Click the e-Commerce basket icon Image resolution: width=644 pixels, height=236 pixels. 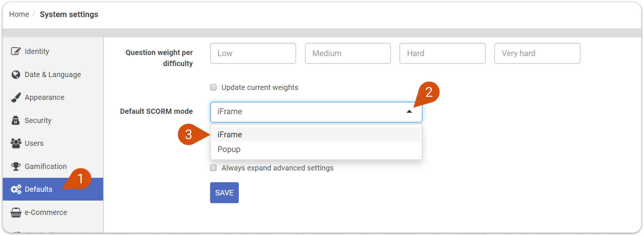click(x=16, y=212)
